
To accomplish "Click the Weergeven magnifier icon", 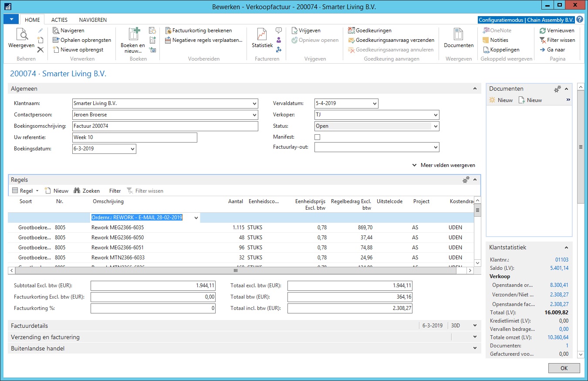I will click(21, 34).
